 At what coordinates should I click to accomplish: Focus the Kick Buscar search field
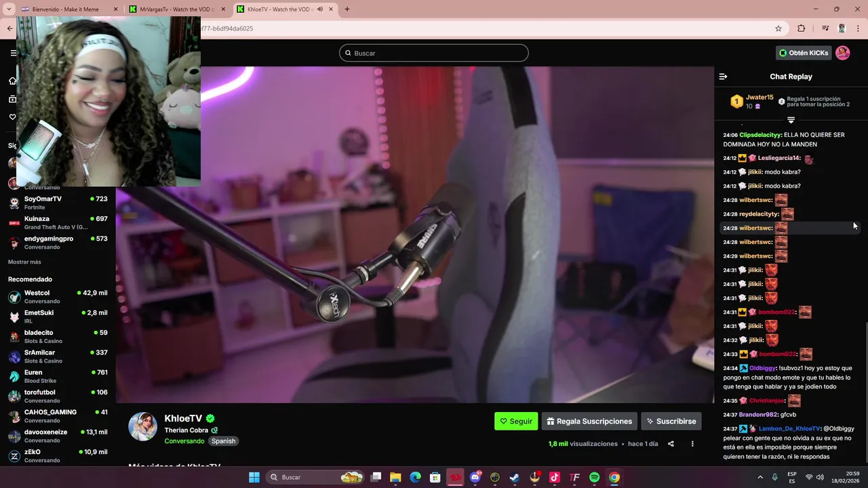[x=434, y=53]
